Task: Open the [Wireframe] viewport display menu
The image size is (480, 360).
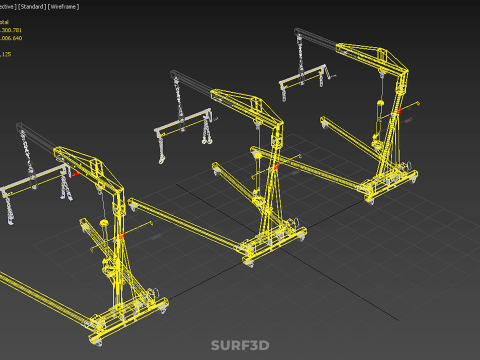Action: 64,7
